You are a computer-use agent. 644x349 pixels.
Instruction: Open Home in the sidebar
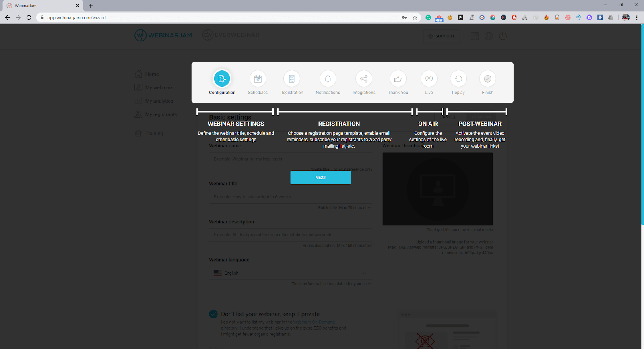pyautogui.click(x=147, y=74)
